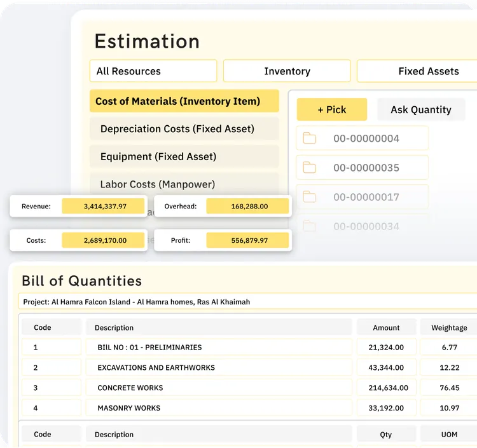Select Labor Costs (Manpower) category
Image resolution: width=477 pixels, height=448 pixels.
coord(184,184)
